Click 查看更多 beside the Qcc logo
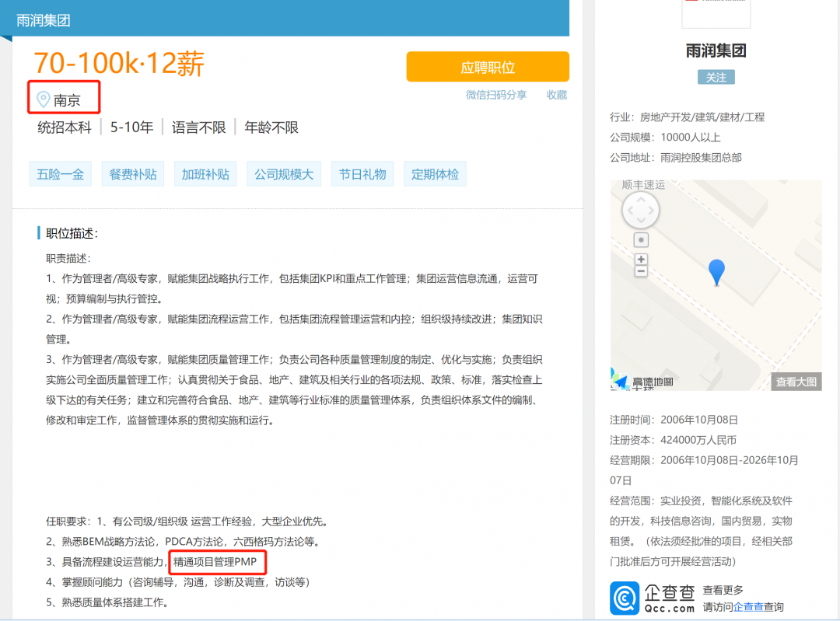This screenshot has height=621, width=840. 723,590
